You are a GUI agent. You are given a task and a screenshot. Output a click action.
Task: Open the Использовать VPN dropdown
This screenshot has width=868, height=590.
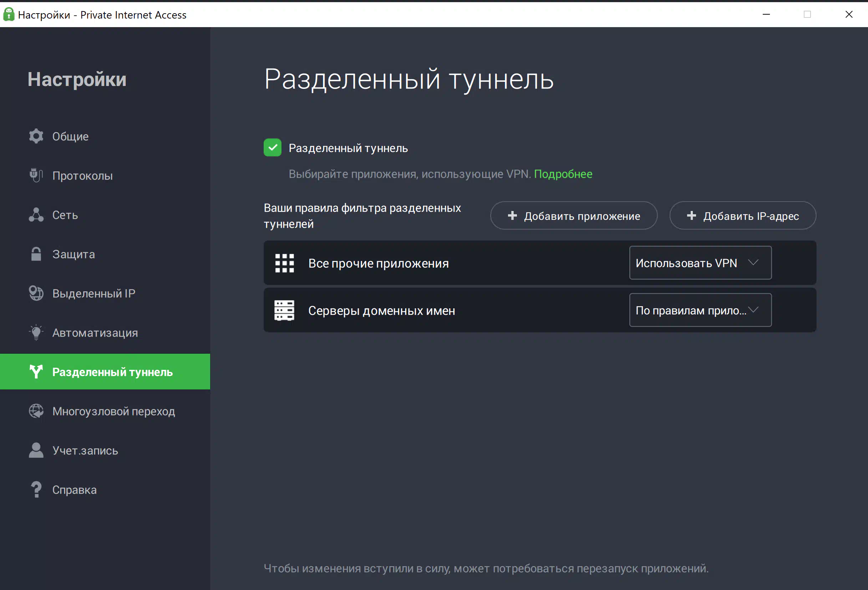coord(700,263)
